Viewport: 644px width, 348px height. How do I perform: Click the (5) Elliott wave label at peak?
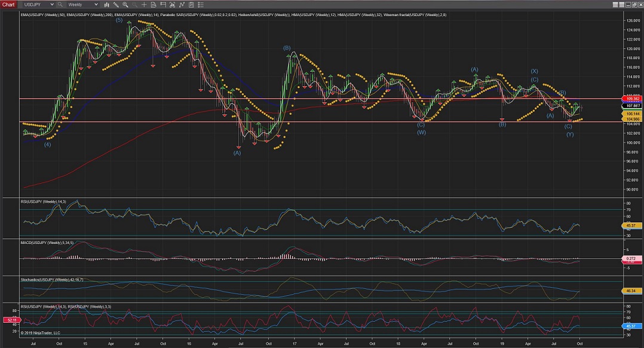click(x=119, y=20)
